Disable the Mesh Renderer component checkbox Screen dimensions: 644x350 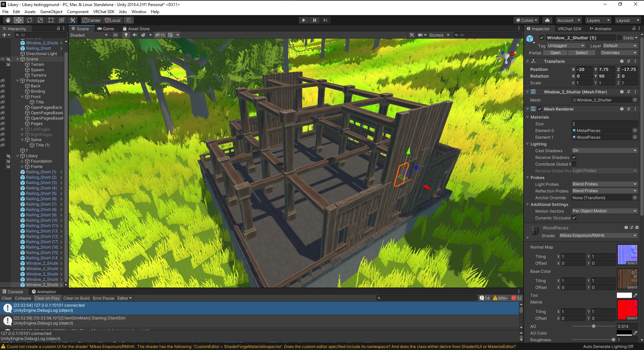click(540, 109)
